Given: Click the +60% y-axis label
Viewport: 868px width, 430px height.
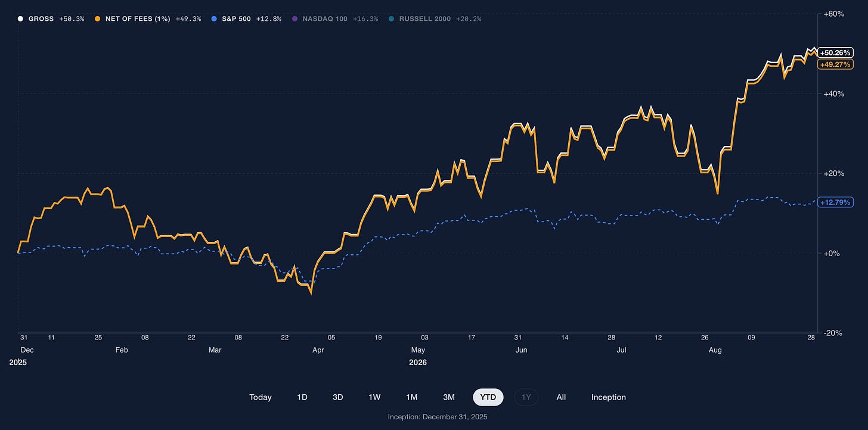Looking at the screenshot, I should click(x=833, y=14).
